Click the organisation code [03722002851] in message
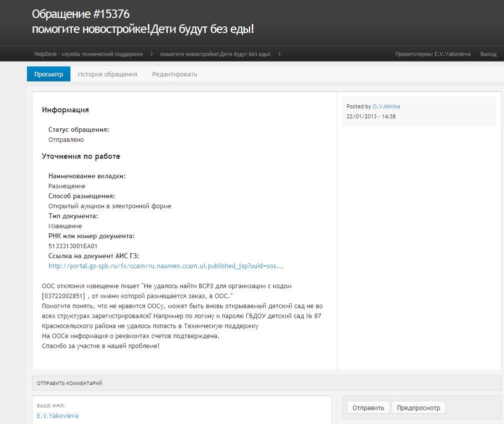 coord(63,296)
